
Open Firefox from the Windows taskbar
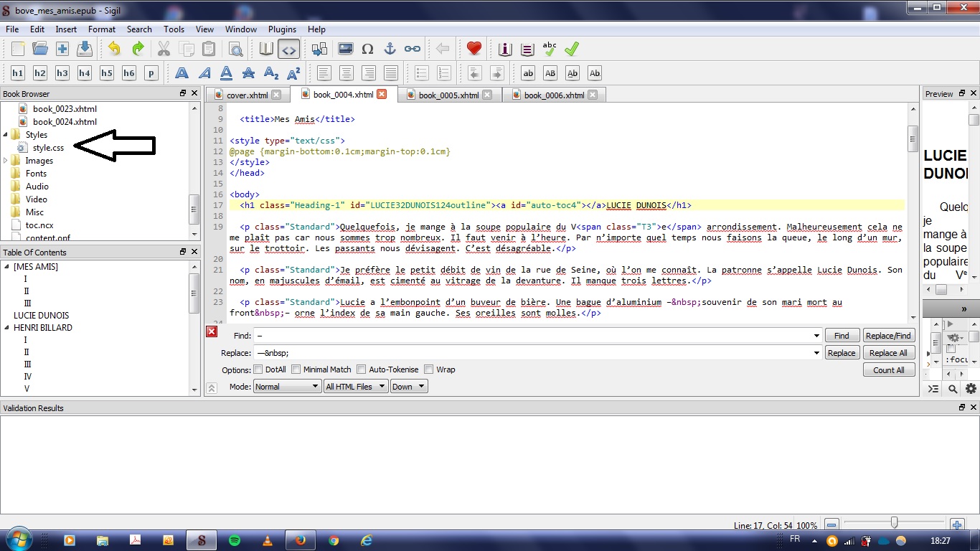(x=300, y=540)
